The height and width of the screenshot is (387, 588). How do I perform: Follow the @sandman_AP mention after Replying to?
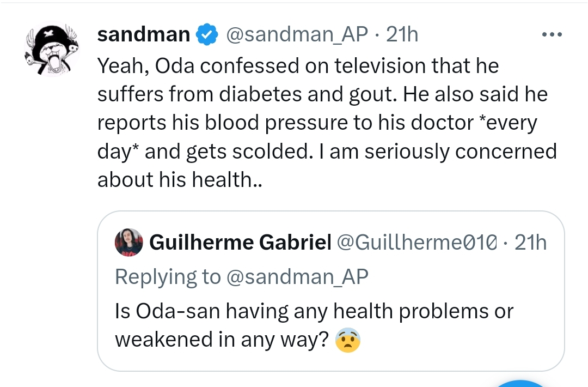(x=297, y=277)
